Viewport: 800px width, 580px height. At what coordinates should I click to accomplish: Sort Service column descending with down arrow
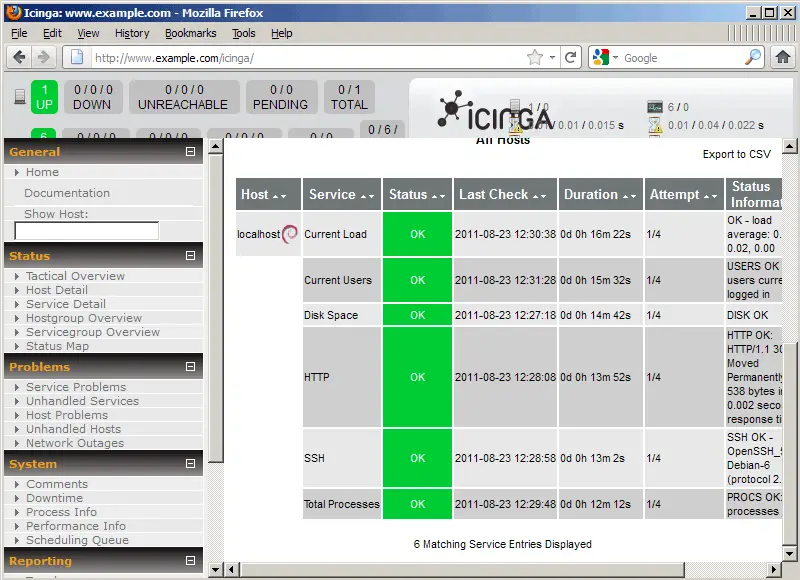[x=371, y=196]
